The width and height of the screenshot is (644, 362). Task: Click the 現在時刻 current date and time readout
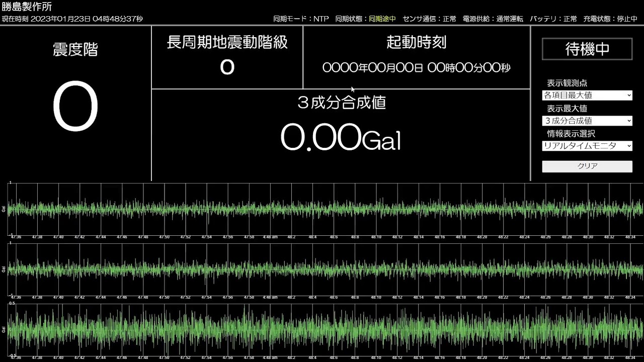[72, 19]
